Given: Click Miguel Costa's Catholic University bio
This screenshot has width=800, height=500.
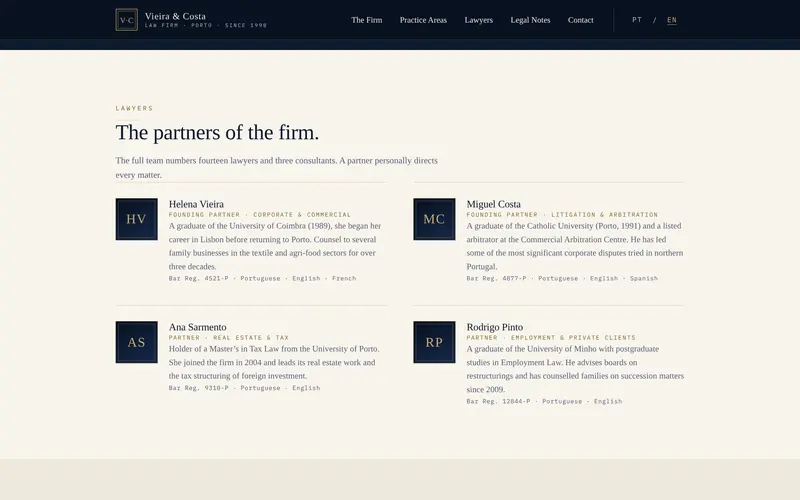Looking at the screenshot, I should (x=574, y=246).
